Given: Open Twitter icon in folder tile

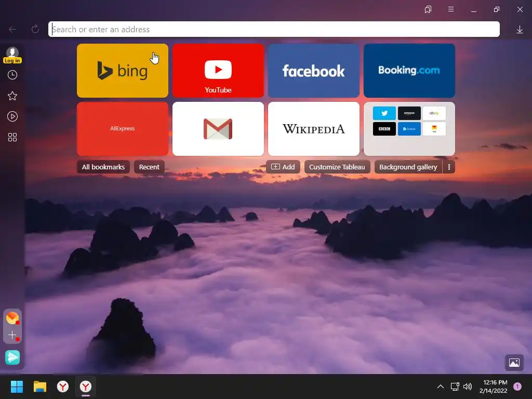Looking at the screenshot, I should [384, 113].
